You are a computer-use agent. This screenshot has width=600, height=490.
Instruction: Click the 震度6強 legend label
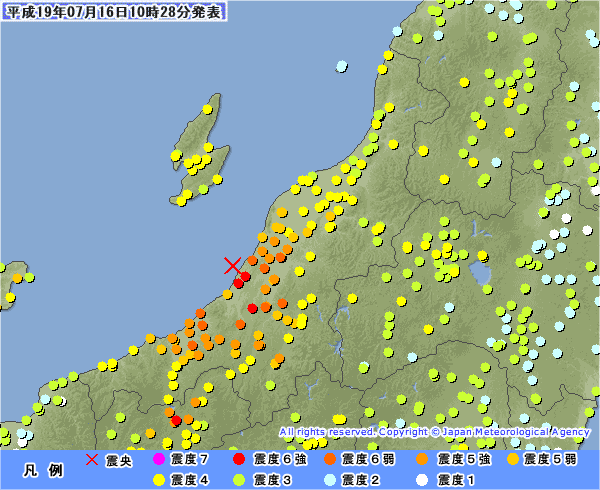(280, 459)
